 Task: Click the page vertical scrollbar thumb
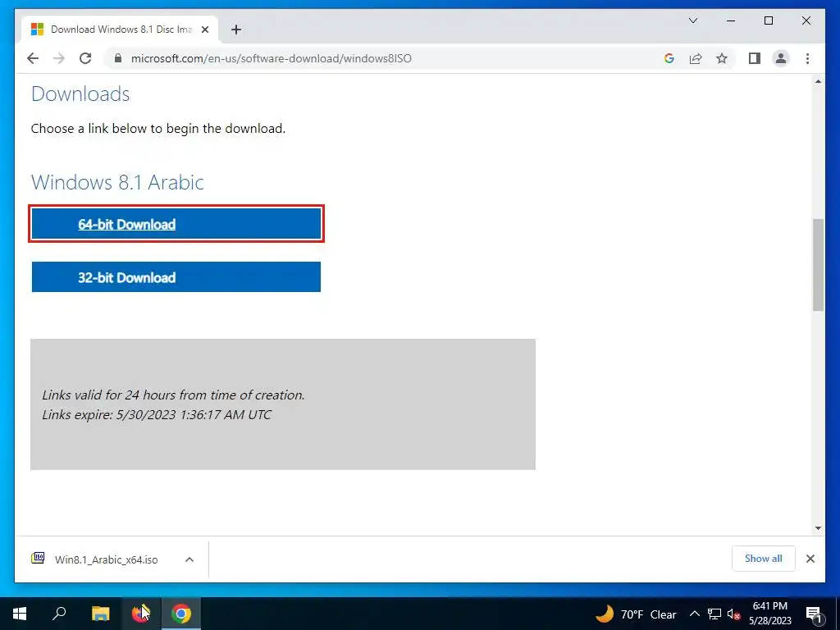818,264
